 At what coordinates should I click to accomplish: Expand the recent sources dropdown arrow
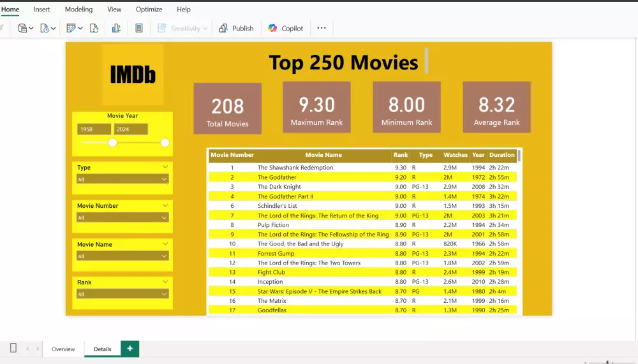coord(53,29)
